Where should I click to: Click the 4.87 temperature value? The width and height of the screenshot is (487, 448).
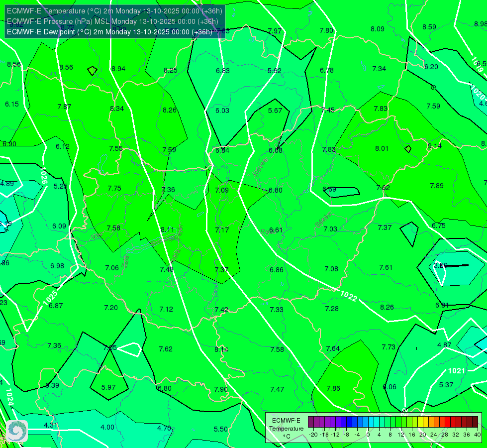click(444, 345)
